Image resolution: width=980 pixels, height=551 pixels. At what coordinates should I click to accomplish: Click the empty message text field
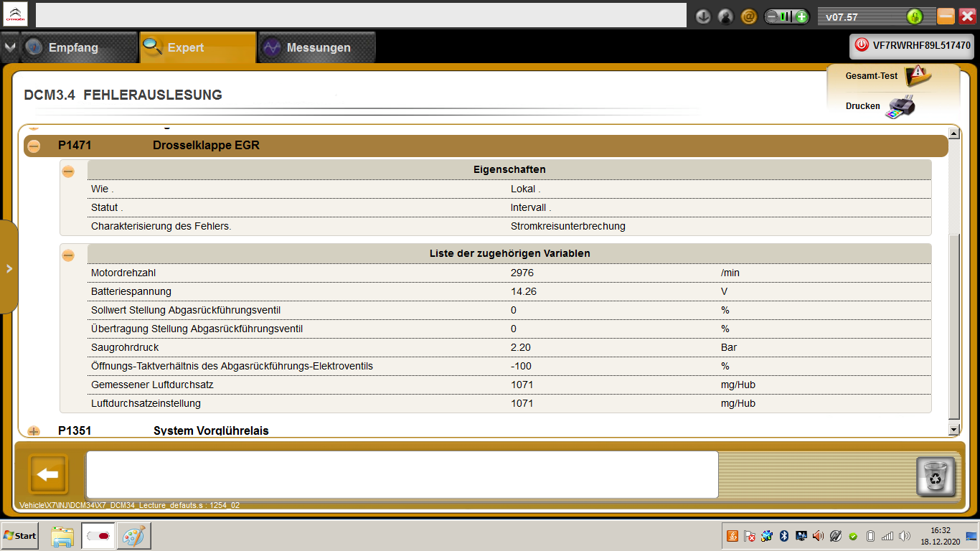click(x=402, y=474)
